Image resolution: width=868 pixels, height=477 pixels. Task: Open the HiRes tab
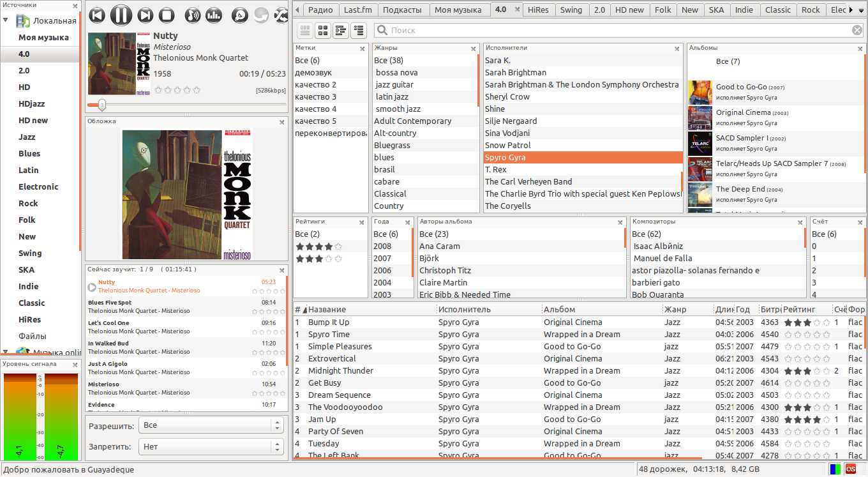[538, 10]
